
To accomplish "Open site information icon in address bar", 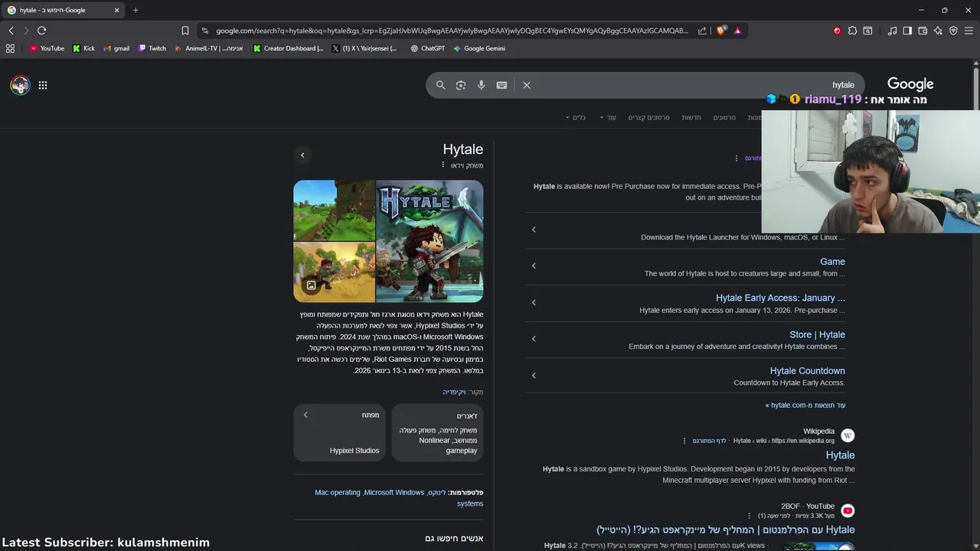I will click(204, 31).
